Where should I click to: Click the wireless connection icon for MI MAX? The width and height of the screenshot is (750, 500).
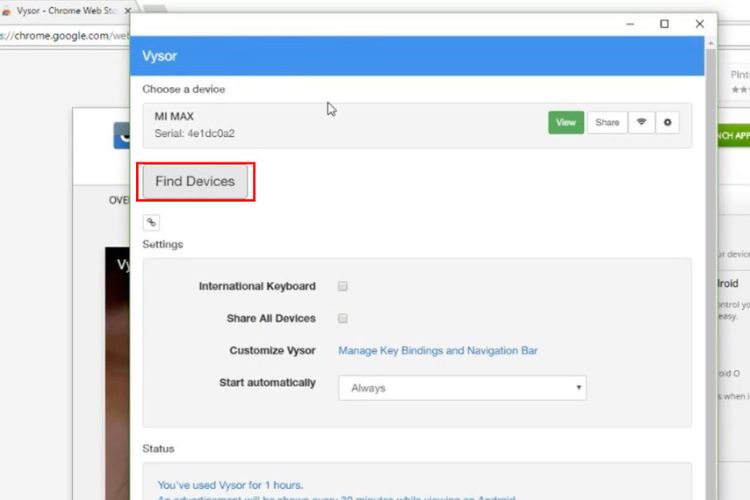(641, 122)
